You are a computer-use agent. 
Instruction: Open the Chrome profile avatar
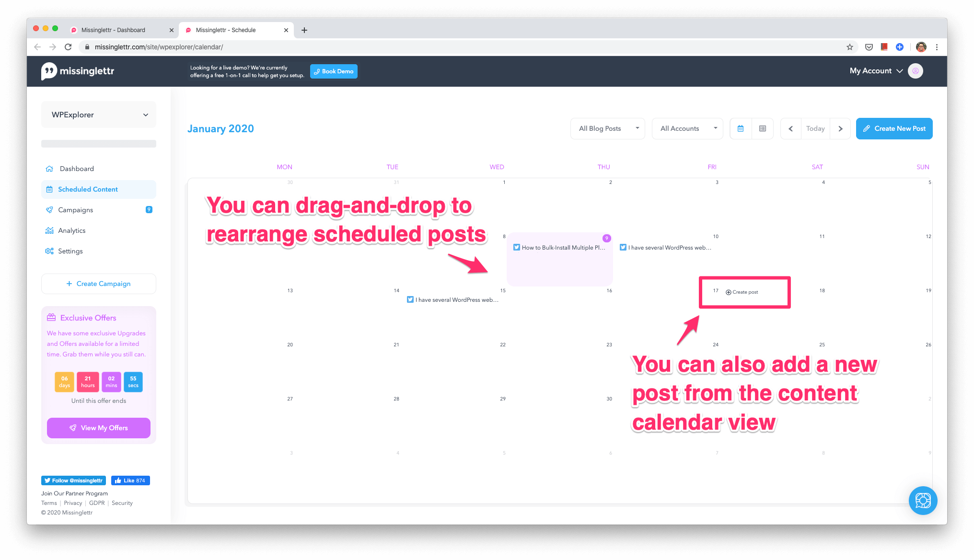click(921, 47)
